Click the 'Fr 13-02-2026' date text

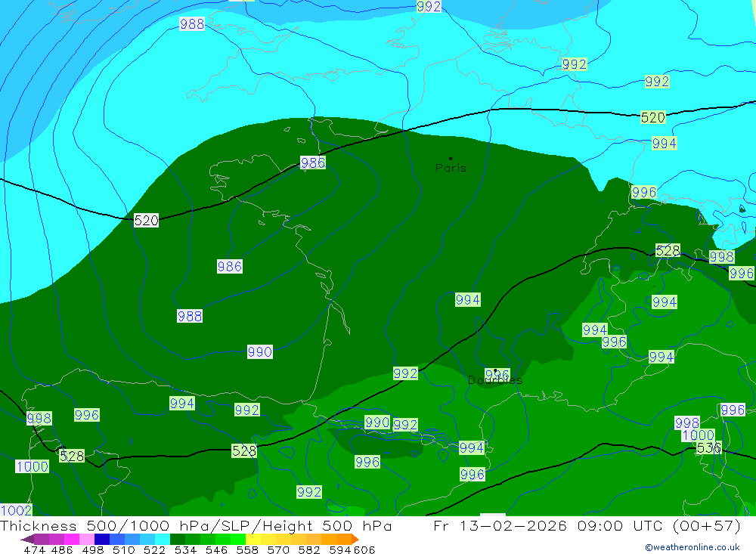click(x=500, y=525)
